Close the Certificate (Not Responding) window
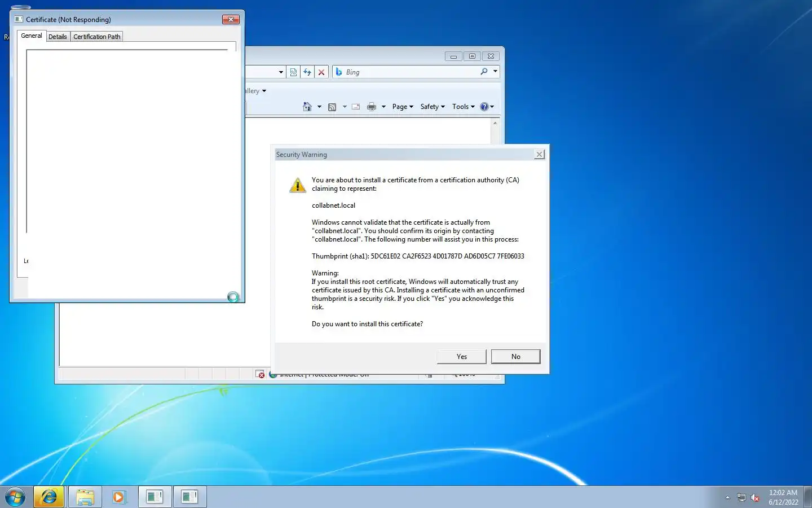 pos(231,19)
